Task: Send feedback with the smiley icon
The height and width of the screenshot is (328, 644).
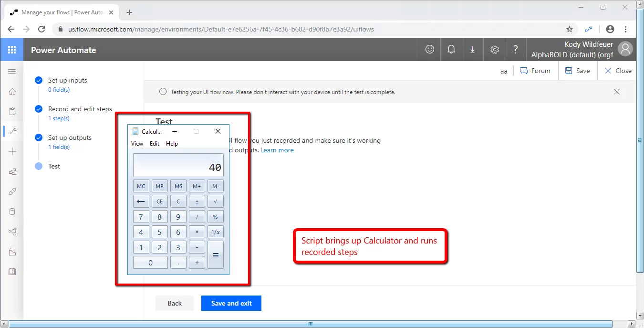Action: click(x=430, y=50)
